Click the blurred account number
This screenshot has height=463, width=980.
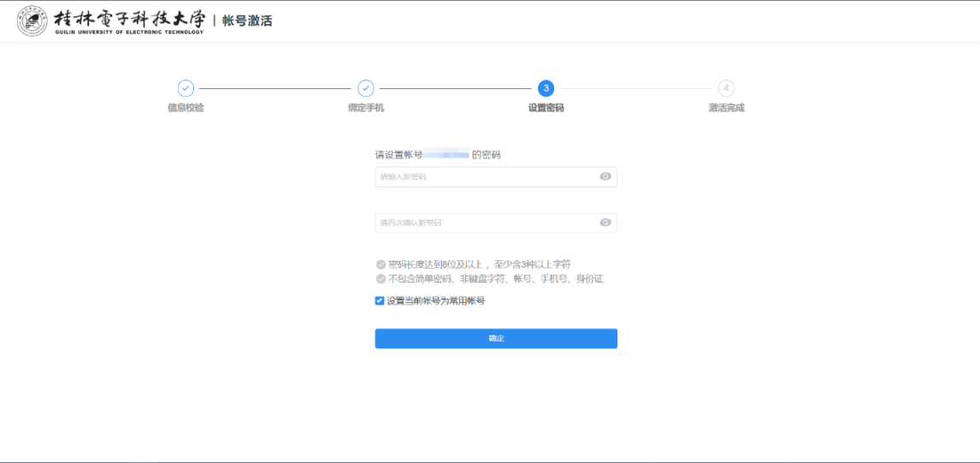[447, 155]
